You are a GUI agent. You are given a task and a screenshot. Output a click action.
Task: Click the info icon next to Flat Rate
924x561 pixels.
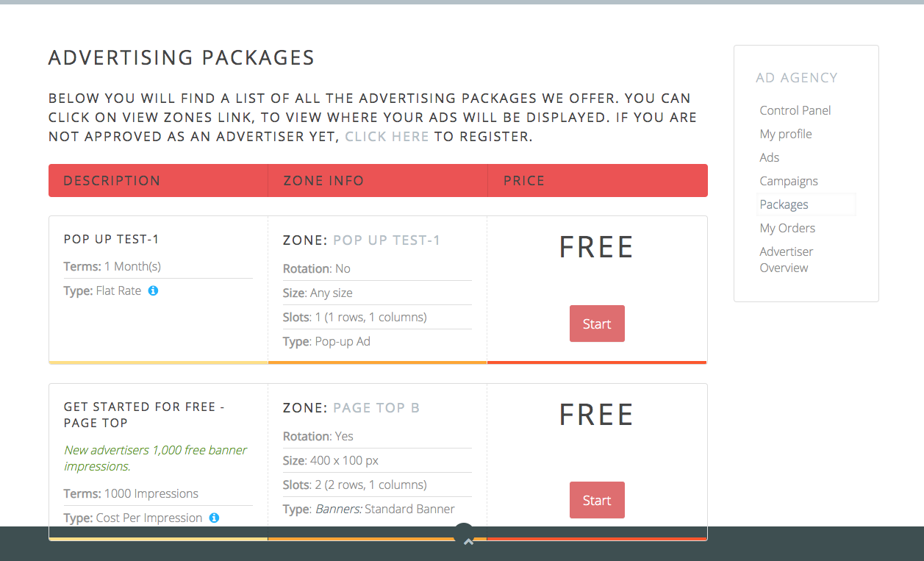[x=153, y=290]
